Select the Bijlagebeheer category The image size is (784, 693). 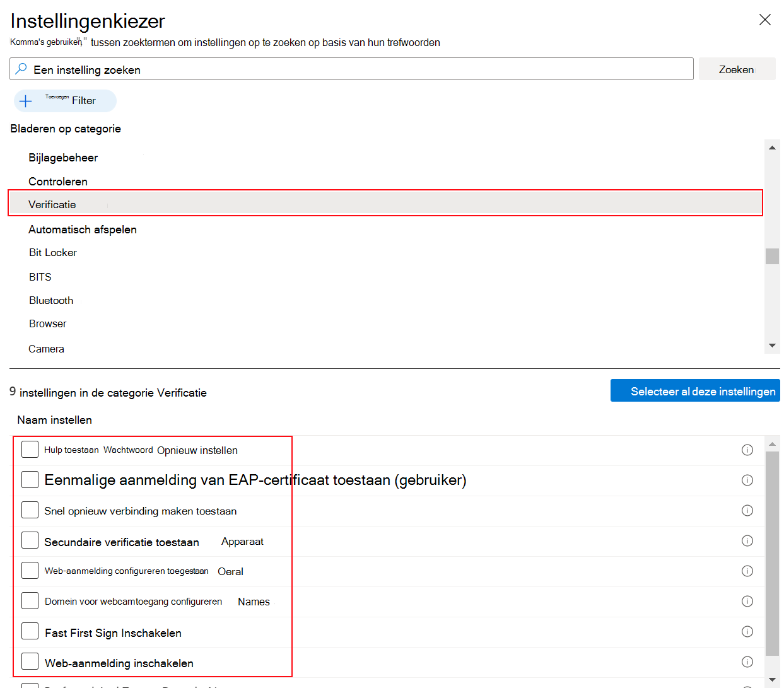(63, 158)
